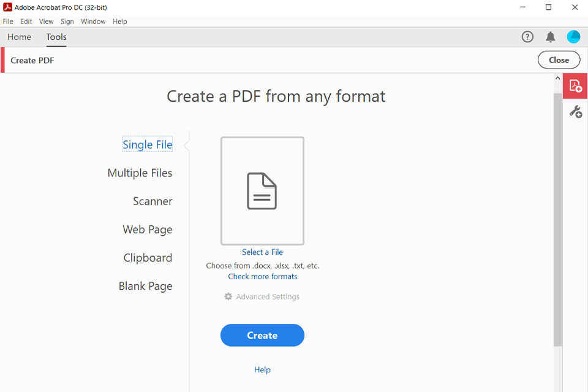Click the Create button
Viewport: 588px width, 392px height.
pos(262,335)
